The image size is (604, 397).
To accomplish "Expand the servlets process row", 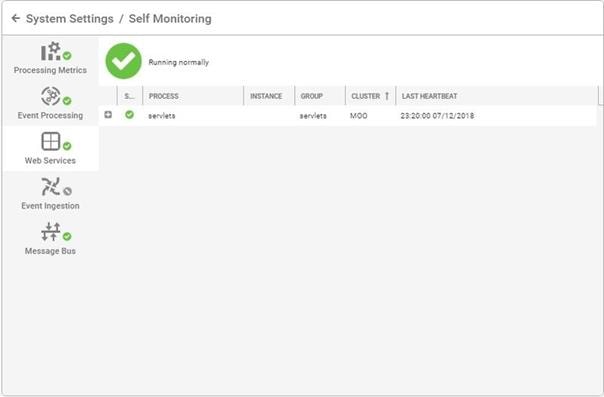I will point(108,115).
